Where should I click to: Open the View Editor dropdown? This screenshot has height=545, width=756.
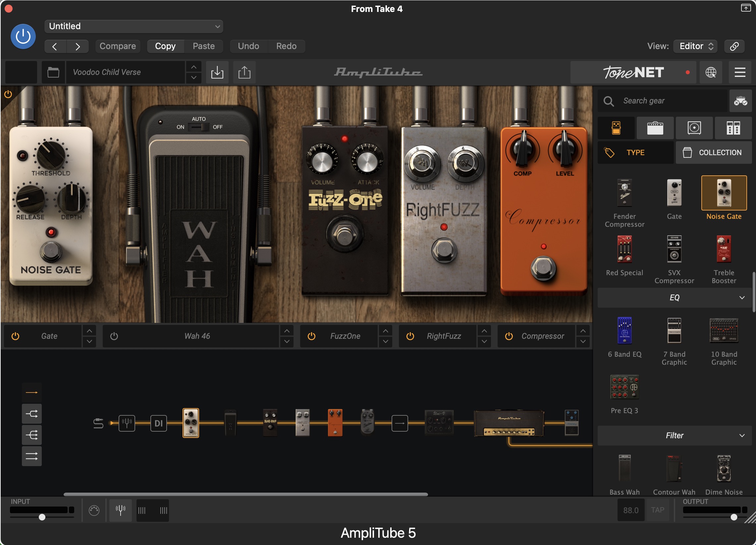[695, 46]
